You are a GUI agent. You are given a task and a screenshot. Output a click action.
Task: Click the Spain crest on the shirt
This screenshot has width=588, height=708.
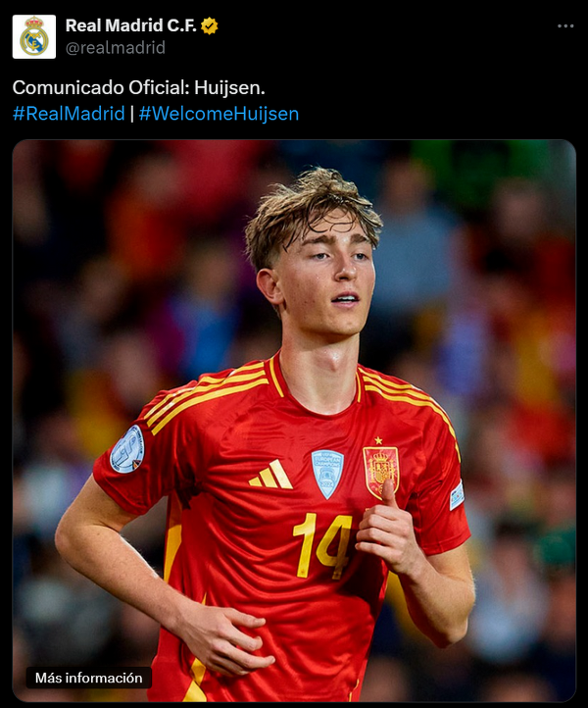click(380, 472)
